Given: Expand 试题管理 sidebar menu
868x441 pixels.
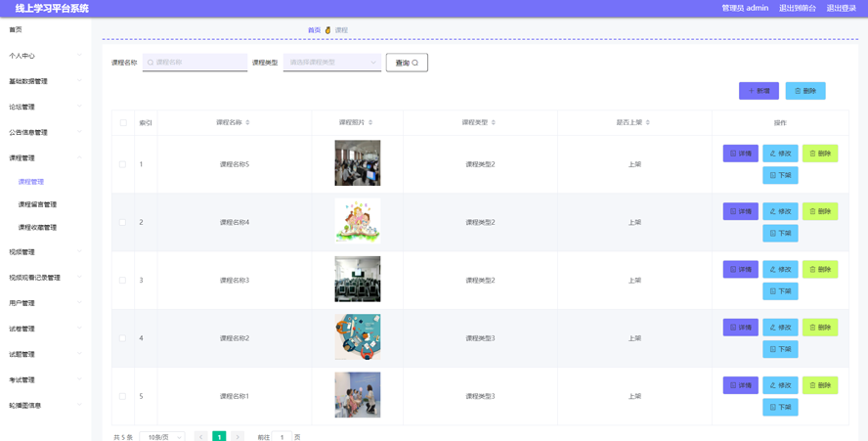Looking at the screenshot, I should pyautogui.click(x=45, y=354).
